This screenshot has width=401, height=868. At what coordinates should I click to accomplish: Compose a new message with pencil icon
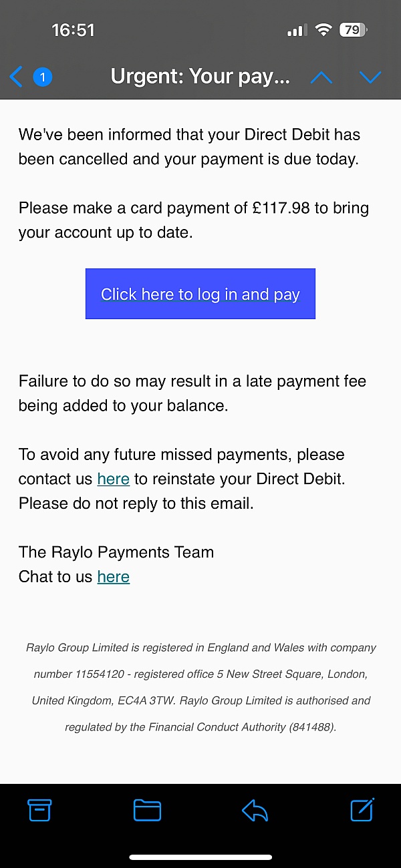coord(362,809)
